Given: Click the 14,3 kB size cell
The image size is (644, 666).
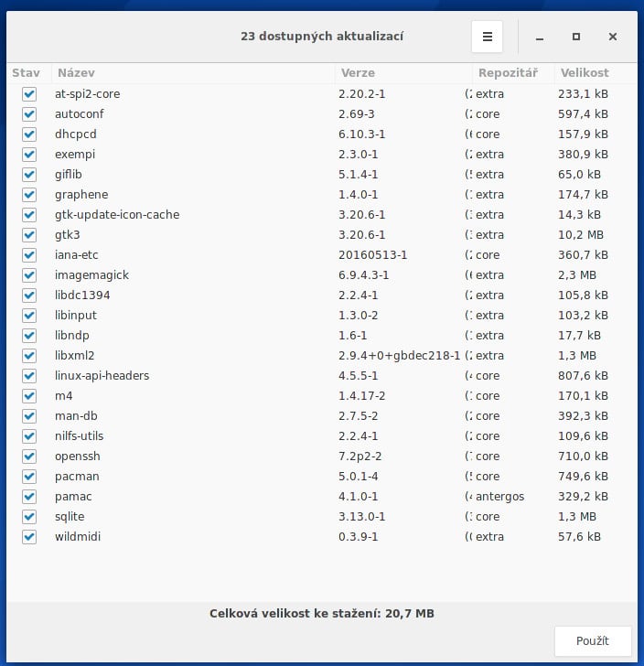Looking at the screenshot, I should 579,214.
